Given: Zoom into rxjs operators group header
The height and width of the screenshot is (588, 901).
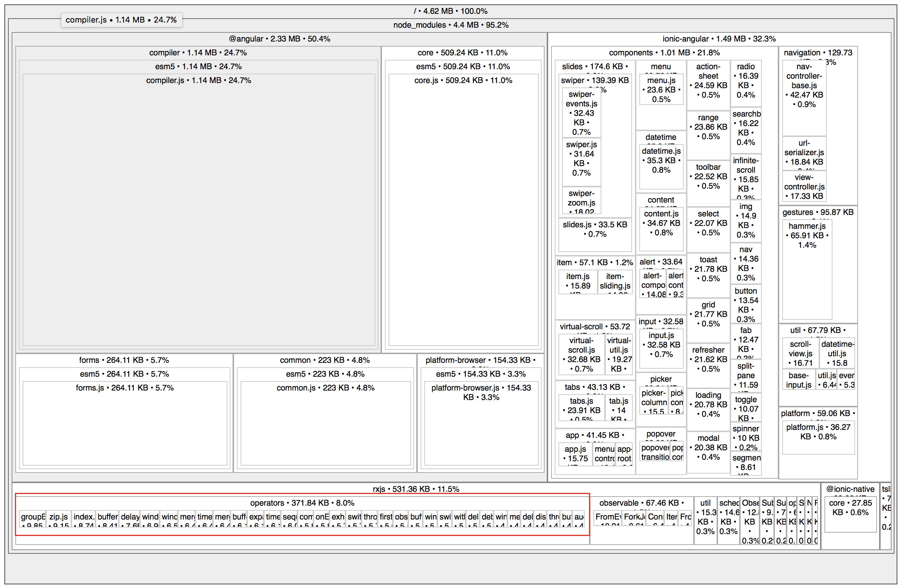Looking at the screenshot, I should [302, 503].
